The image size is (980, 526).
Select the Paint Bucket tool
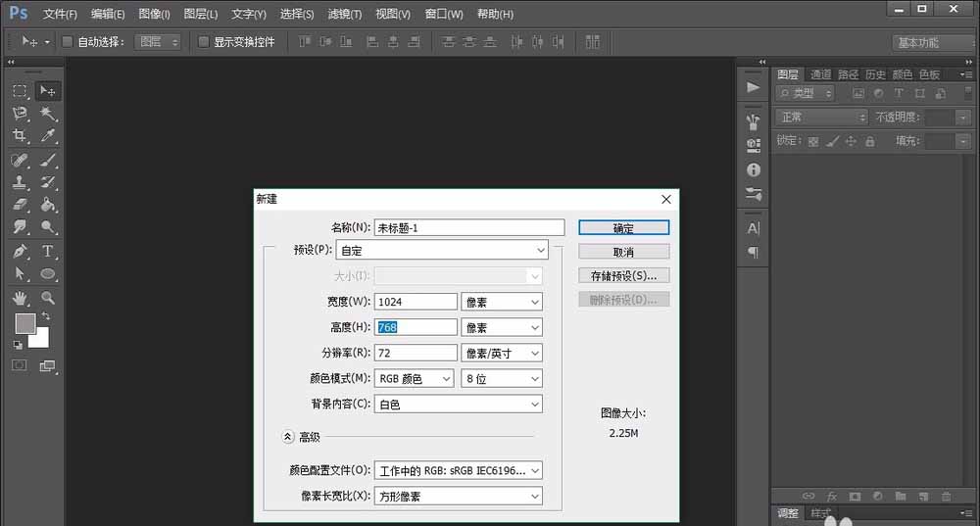point(47,205)
